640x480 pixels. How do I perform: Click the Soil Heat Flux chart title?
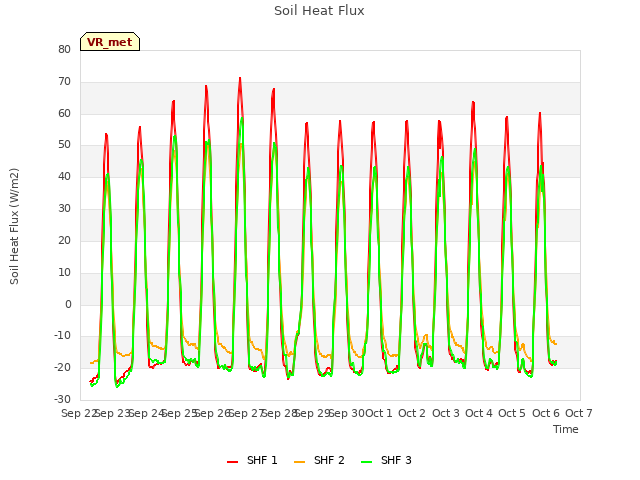(319, 11)
